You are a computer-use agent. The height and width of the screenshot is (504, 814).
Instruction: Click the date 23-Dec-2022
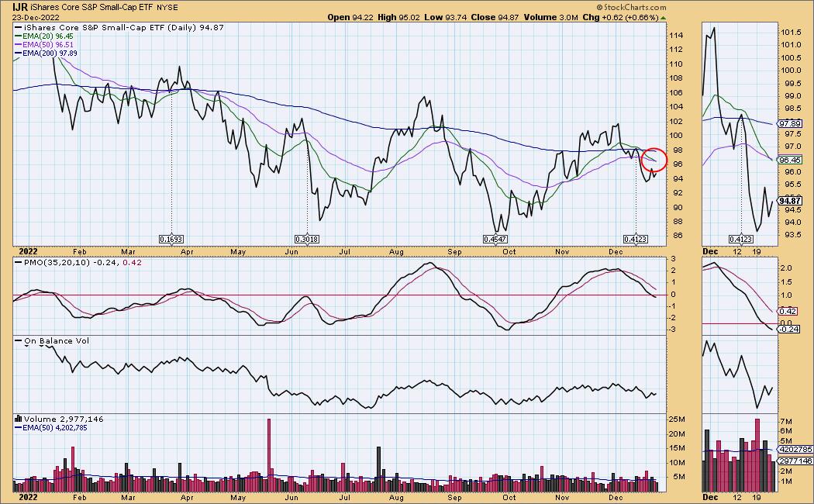click(x=36, y=17)
